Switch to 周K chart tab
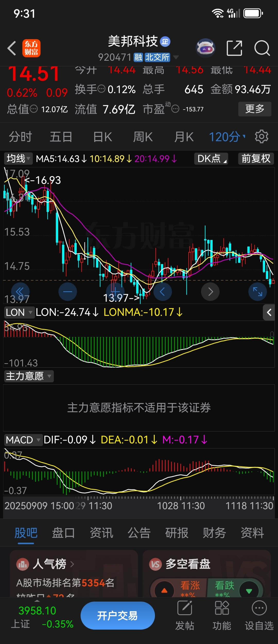278x644 pixels. click(143, 137)
